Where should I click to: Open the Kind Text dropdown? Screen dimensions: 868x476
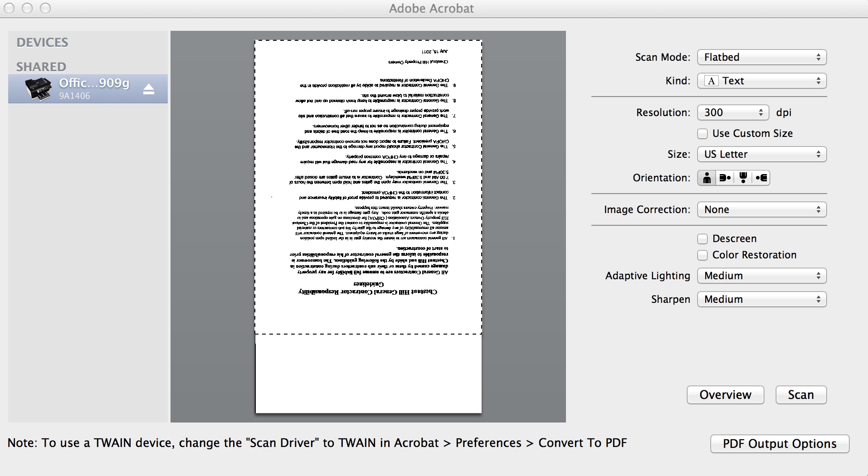point(762,81)
